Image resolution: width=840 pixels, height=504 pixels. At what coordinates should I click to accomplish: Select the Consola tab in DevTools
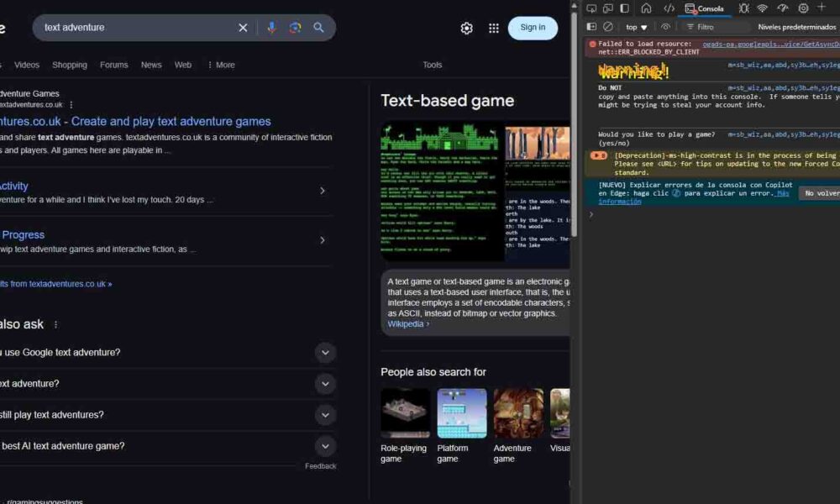tap(705, 8)
